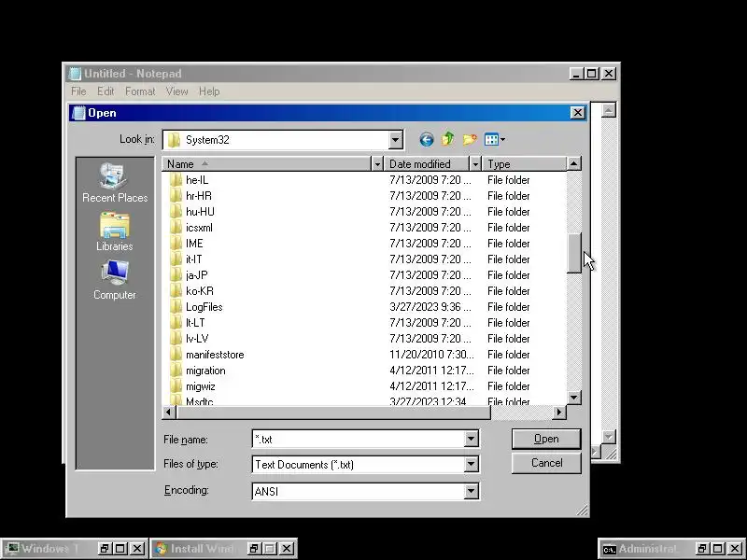
Task: Open the Date modified column dropdown
Action: click(x=475, y=164)
